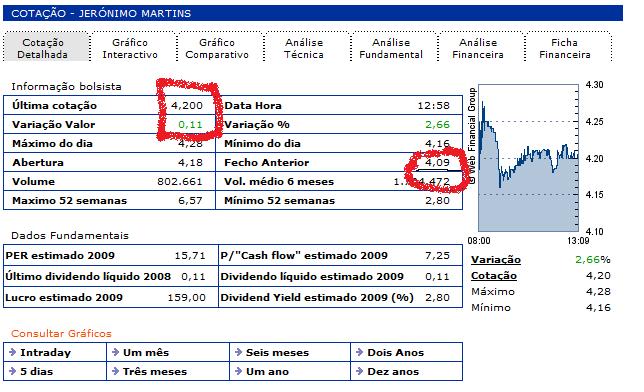Screen dimensions: 644x392
Task: Click the arrow icon beside 5 dias
Action: click(12, 371)
